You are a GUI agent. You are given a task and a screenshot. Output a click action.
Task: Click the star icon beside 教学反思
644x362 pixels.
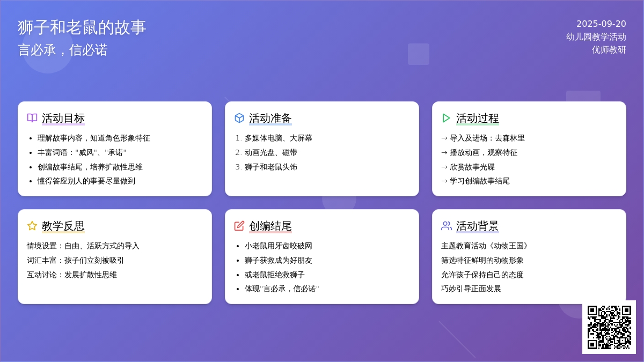32,226
